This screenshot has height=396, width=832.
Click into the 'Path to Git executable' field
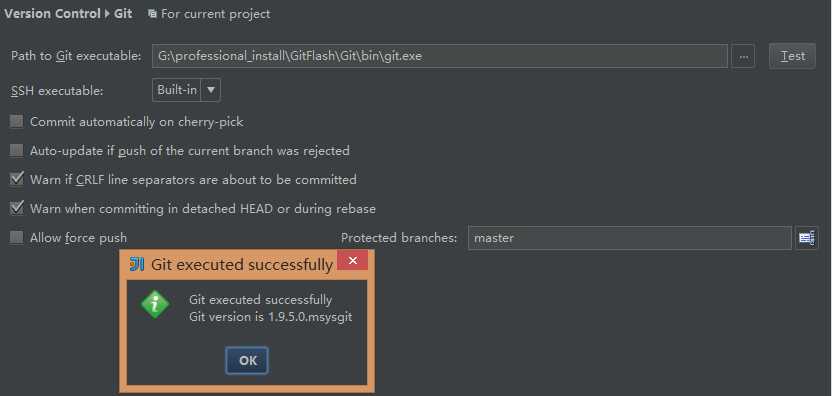(440, 56)
